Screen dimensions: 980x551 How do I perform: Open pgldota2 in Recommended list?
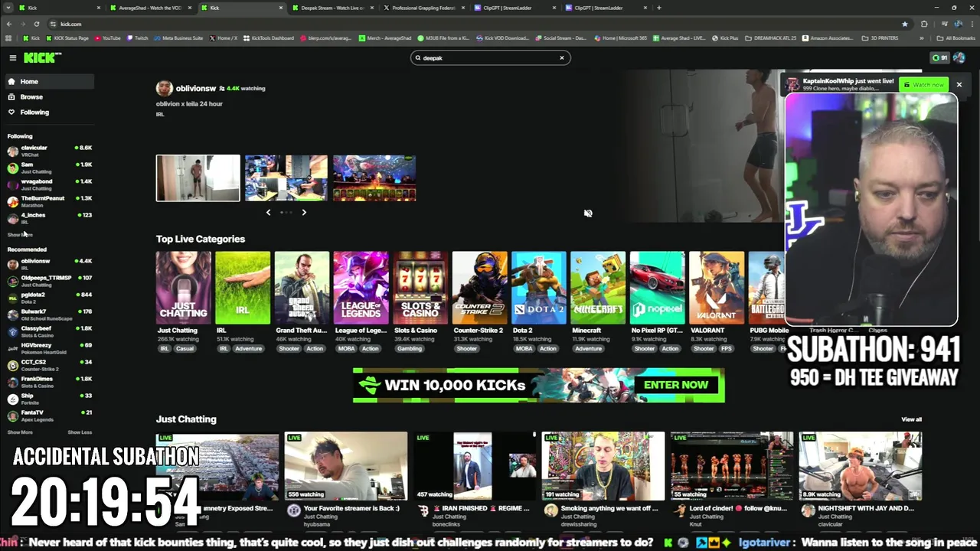(49, 298)
